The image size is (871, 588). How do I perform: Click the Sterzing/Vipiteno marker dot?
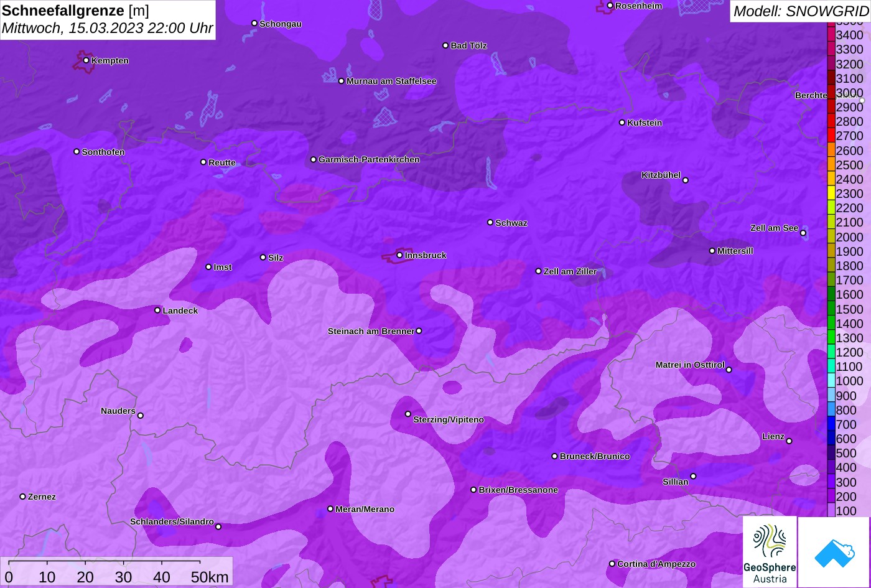click(x=408, y=414)
